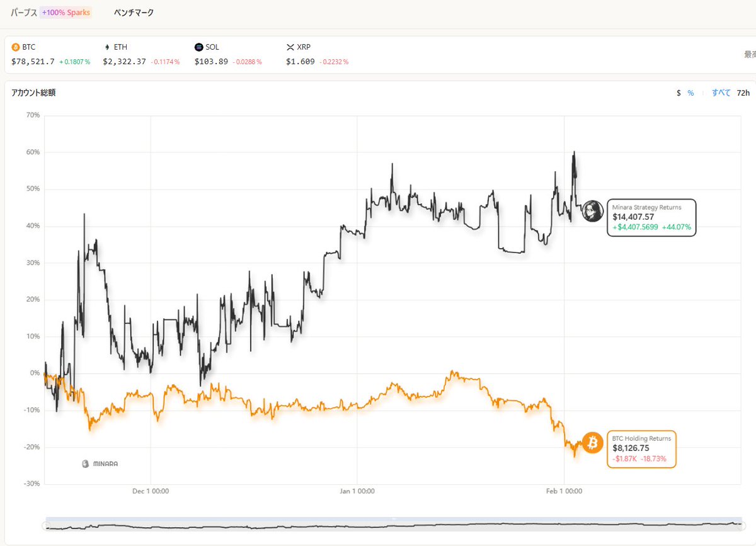Click the XRP icon in the ticker bar
This screenshot has width=756, height=546.
click(x=290, y=47)
